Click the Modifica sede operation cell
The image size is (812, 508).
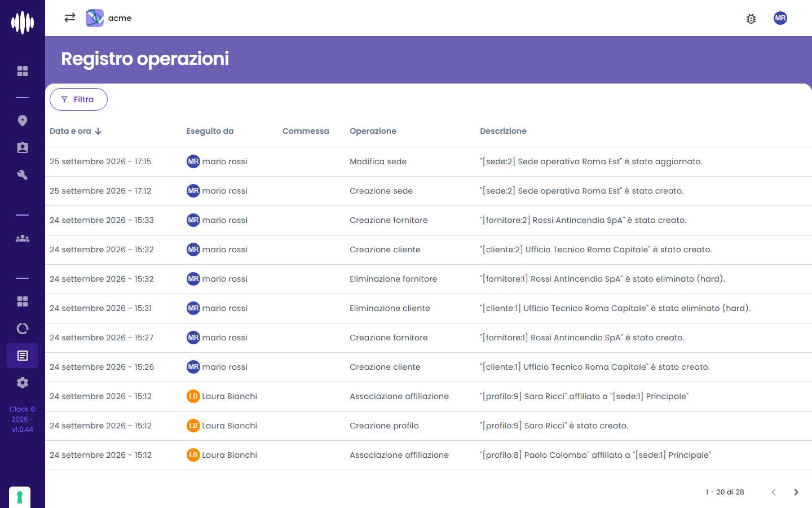378,161
